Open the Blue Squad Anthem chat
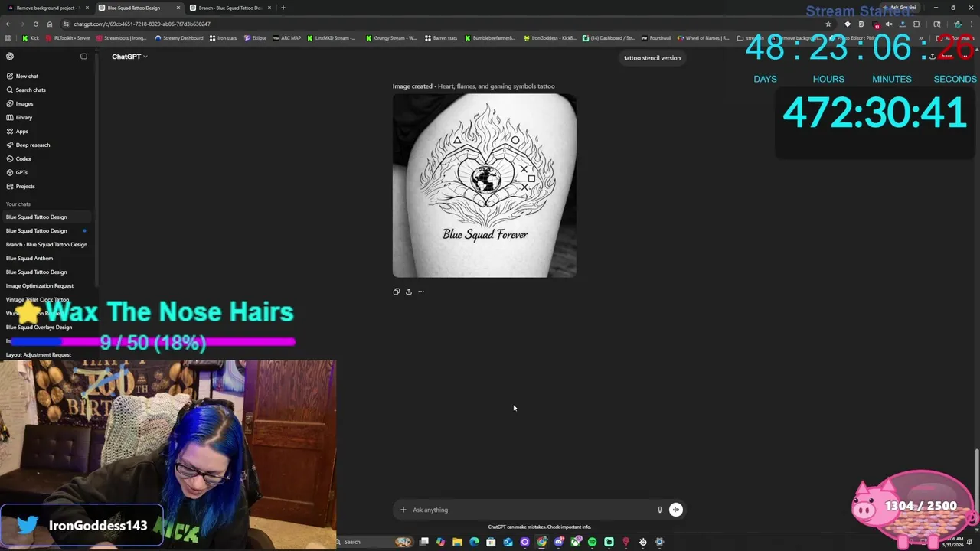Screen dimensions: 980x551 pyautogui.click(x=46, y=258)
